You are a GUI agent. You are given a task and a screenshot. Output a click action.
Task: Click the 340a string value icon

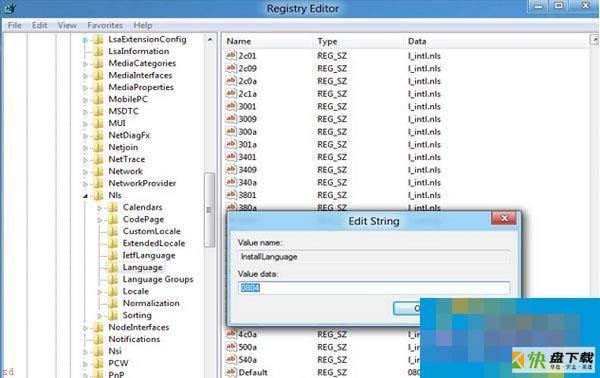pos(231,182)
